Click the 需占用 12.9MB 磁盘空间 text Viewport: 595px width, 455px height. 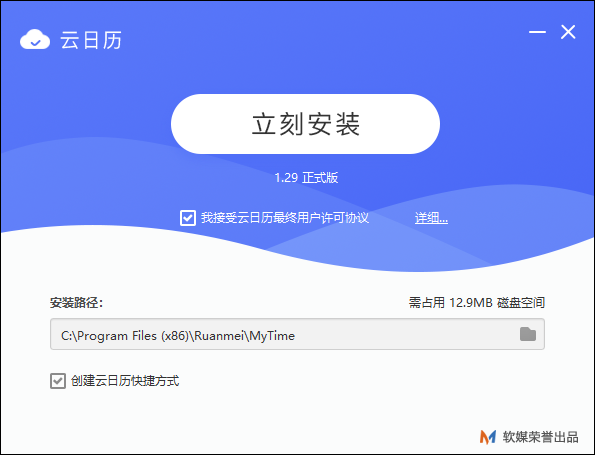[477, 302]
